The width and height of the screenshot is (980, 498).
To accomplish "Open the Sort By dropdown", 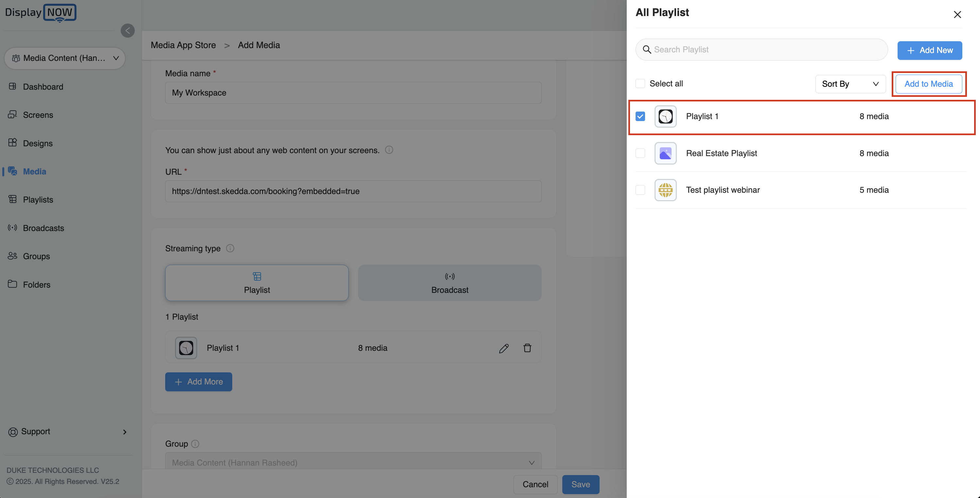I will [x=850, y=84].
